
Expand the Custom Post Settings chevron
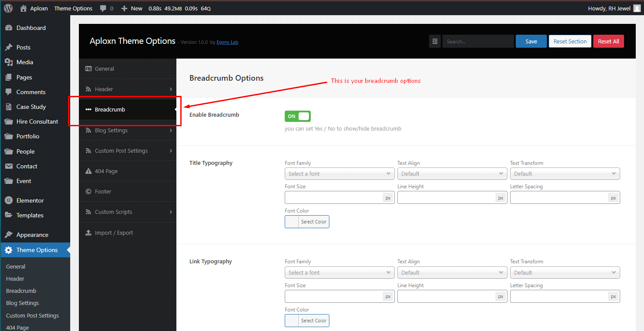pos(171,151)
